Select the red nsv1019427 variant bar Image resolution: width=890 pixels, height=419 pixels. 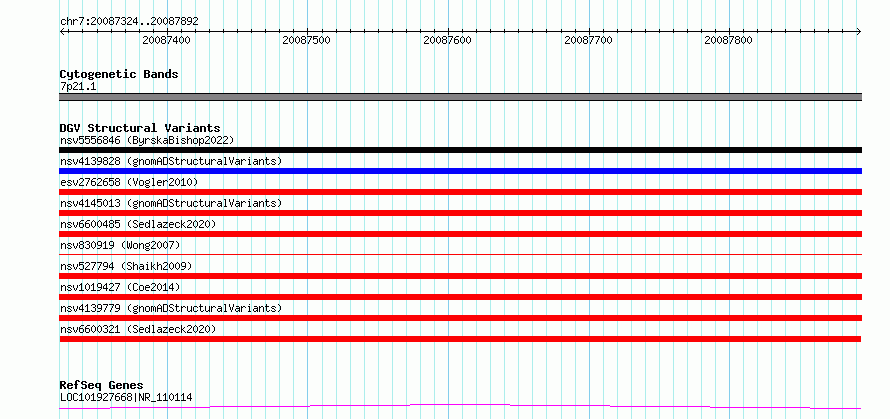(460, 297)
